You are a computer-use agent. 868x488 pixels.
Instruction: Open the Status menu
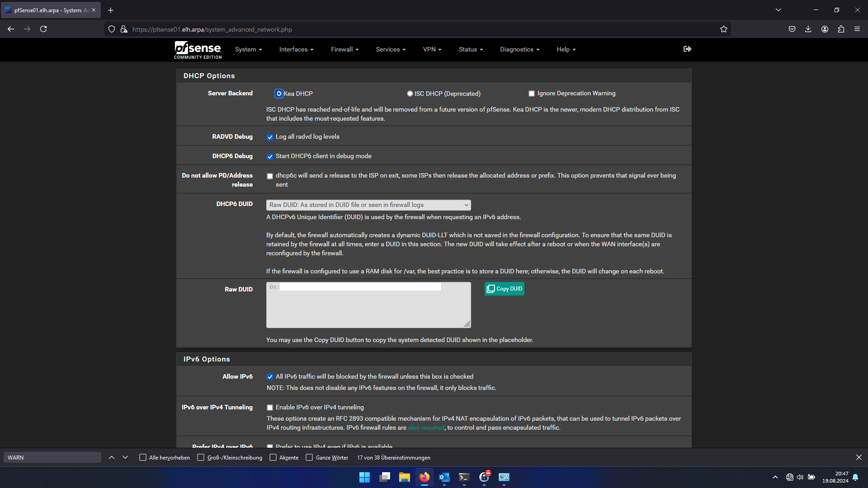(x=471, y=49)
